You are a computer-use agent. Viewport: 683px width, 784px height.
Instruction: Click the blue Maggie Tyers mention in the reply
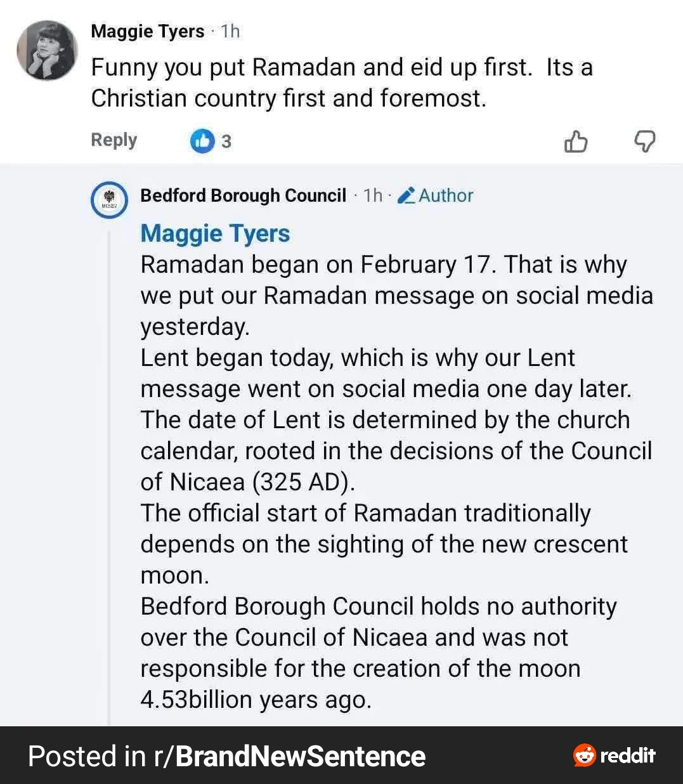tap(215, 233)
